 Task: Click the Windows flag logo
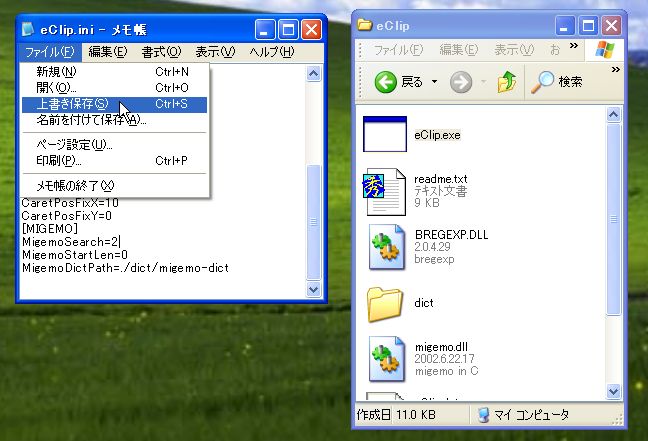click(605, 50)
